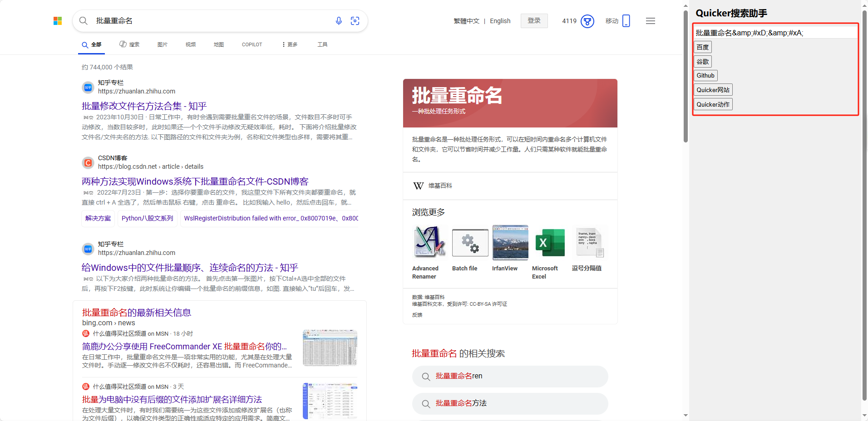Open 简鹿办公分享使用 FreeCommander XE news
The image size is (868, 421).
[184, 347]
